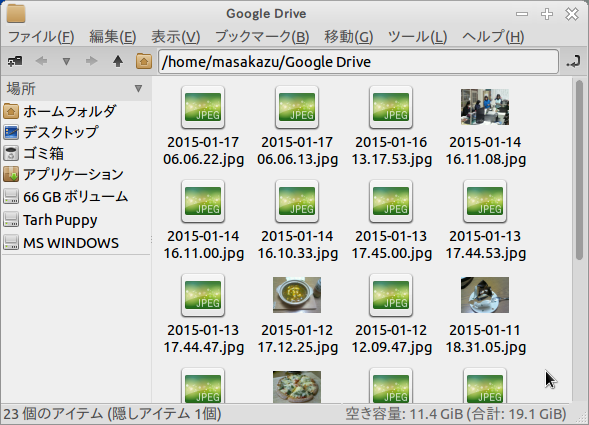Maximize the Google Drive window
Viewport: 589px width, 425px height.
547,14
